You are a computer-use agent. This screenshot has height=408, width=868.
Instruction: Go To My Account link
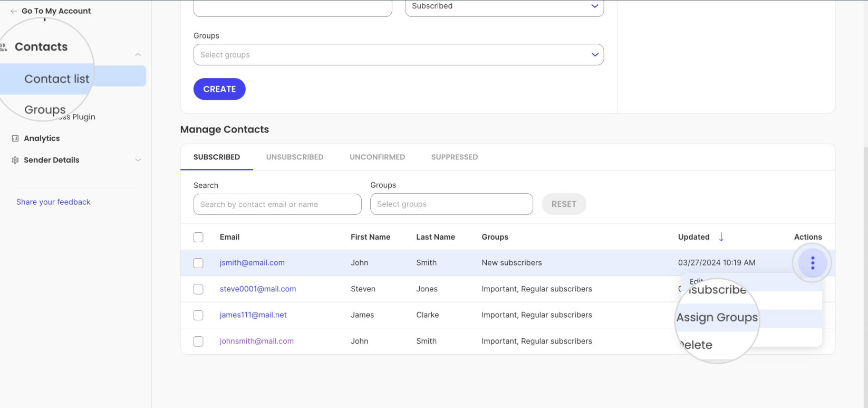pyautogui.click(x=56, y=11)
